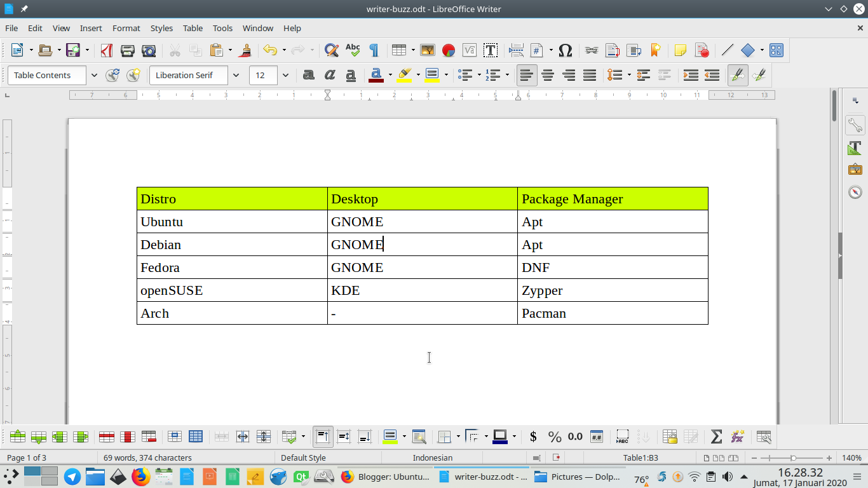Set paragraph alignment to centered
The image size is (868, 488).
coord(548,75)
